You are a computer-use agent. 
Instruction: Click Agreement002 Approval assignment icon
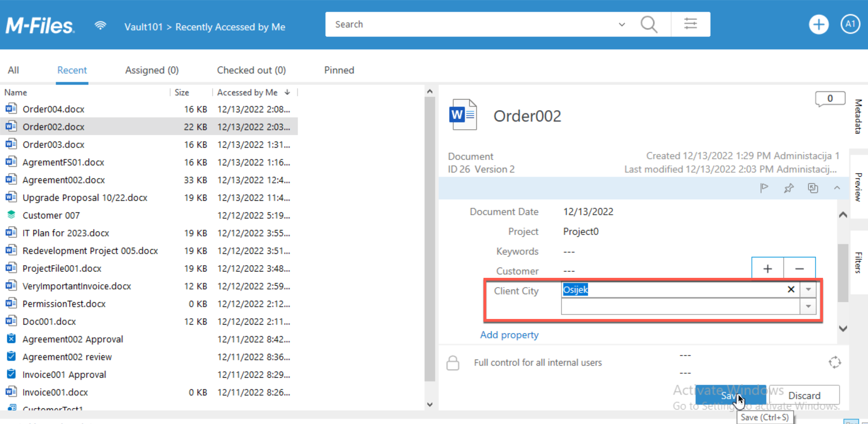[x=11, y=338]
